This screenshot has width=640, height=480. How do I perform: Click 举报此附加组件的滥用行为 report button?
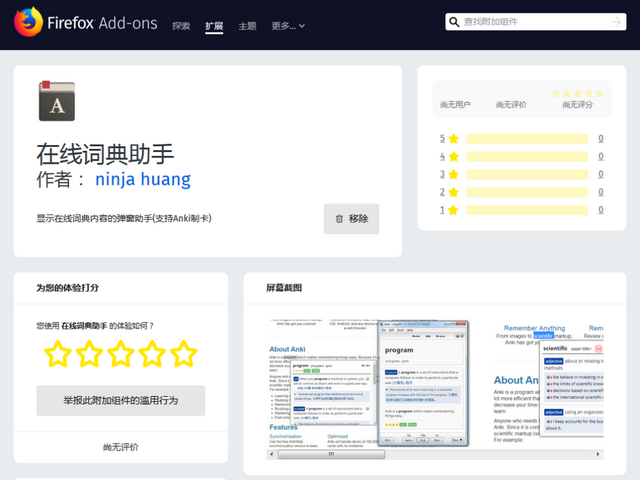pyautogui.click(x=121, y=400)
